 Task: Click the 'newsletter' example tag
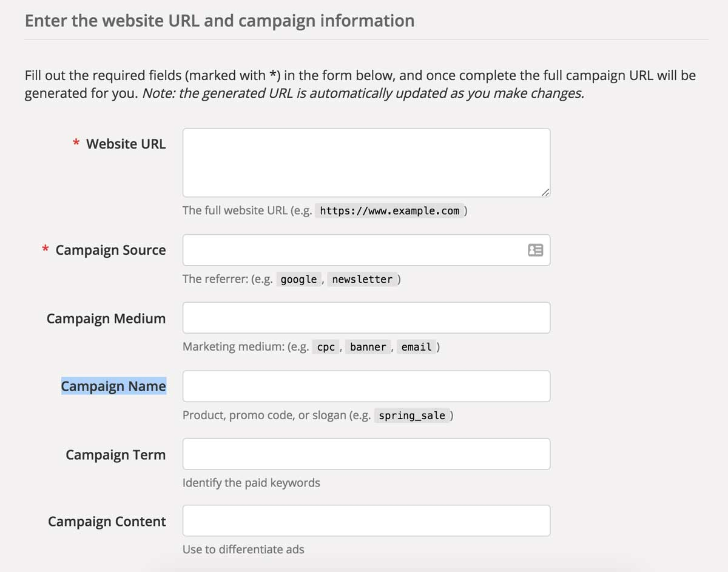click(x=362, y=280)
